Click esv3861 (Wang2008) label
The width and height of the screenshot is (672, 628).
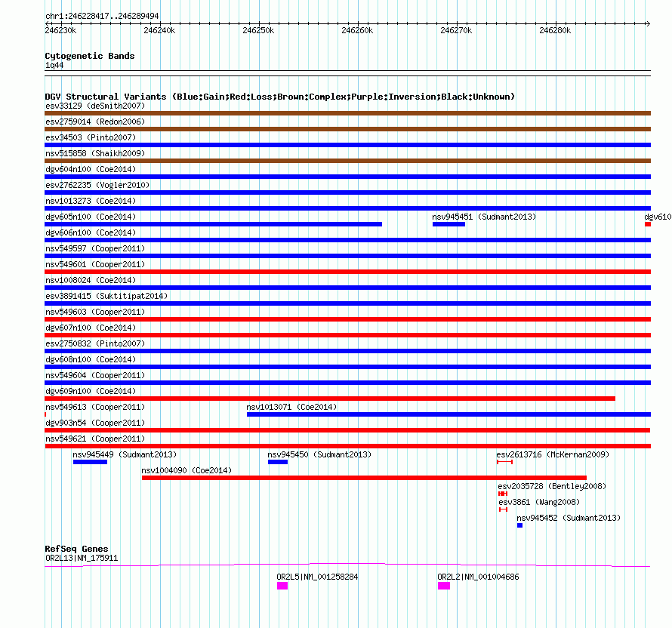(539, 502)
